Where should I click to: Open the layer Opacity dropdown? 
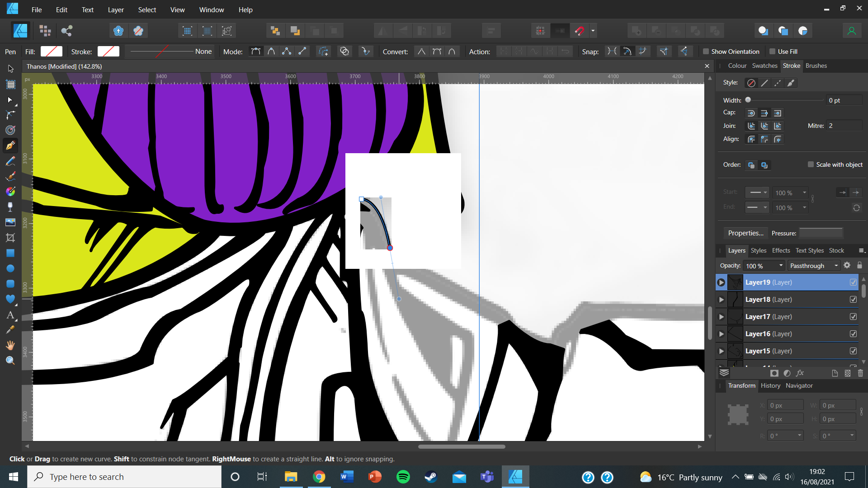pyautogui.click(x=781, y=266)
